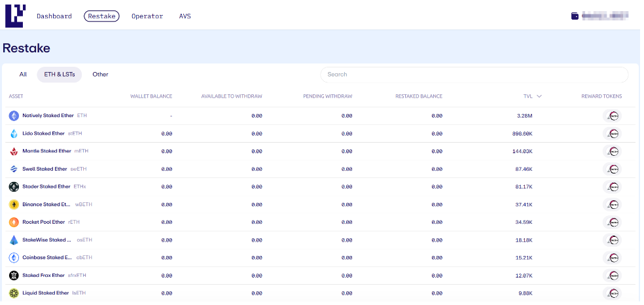Image resolution: width=644 pixels, height=305 pixels.
Task: Open the wallet icon in header
Action: point(575,16)
